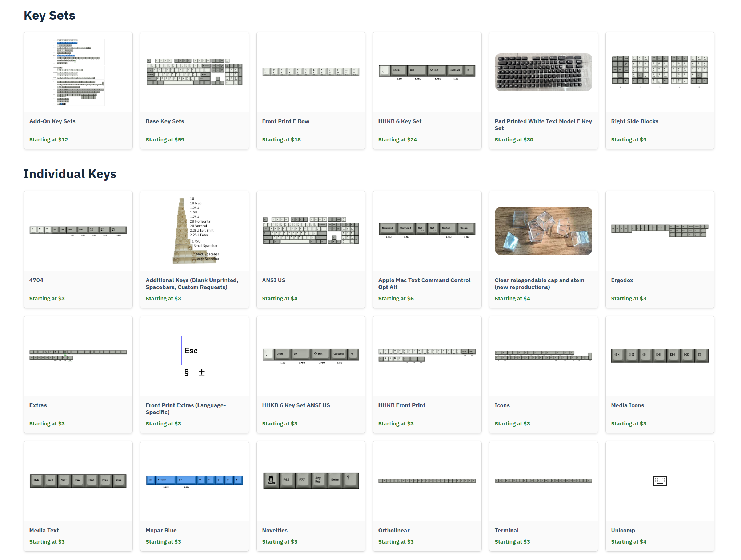Select the Novelties keys thumbnail
This screenshot has height=560, width=741.
click(x=311, y=481)
